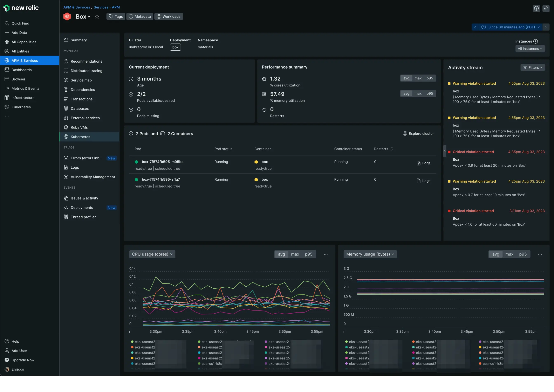The height and width of the screenshot is (392, 554).
Task: Open External services page
Action: click(89, 118)
